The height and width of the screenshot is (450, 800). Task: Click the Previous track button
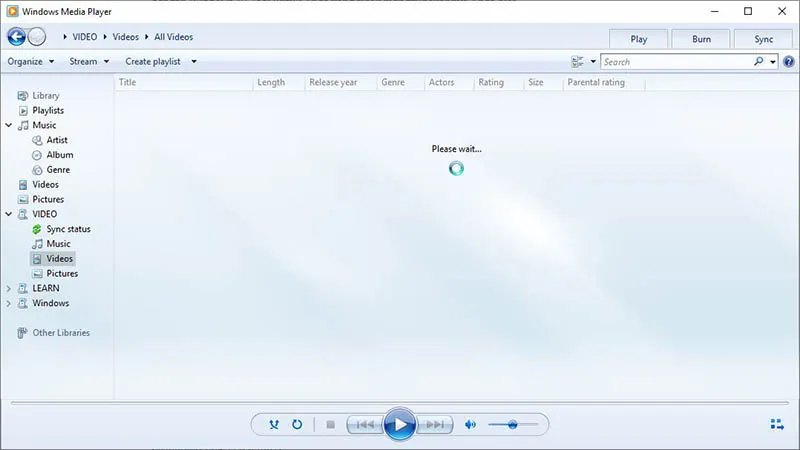365,424
